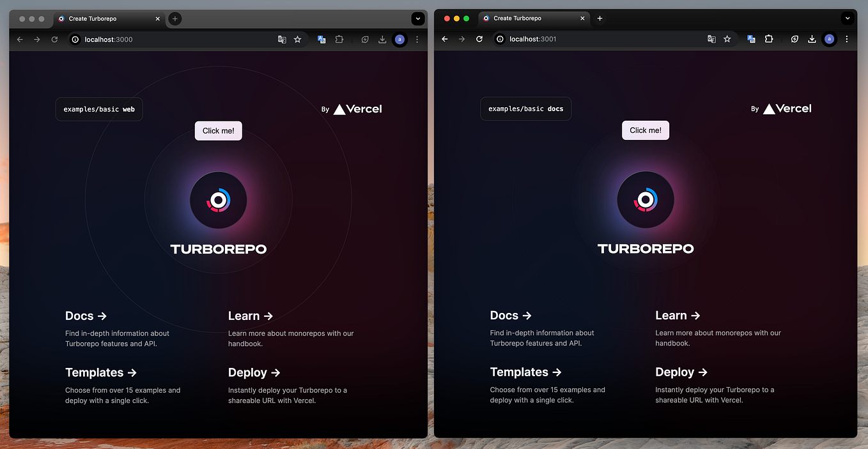Viewport: 868px width, 449px height.
Task: Click extension icon left of downloads in localhost:3000 window
Action: point(365,40)
